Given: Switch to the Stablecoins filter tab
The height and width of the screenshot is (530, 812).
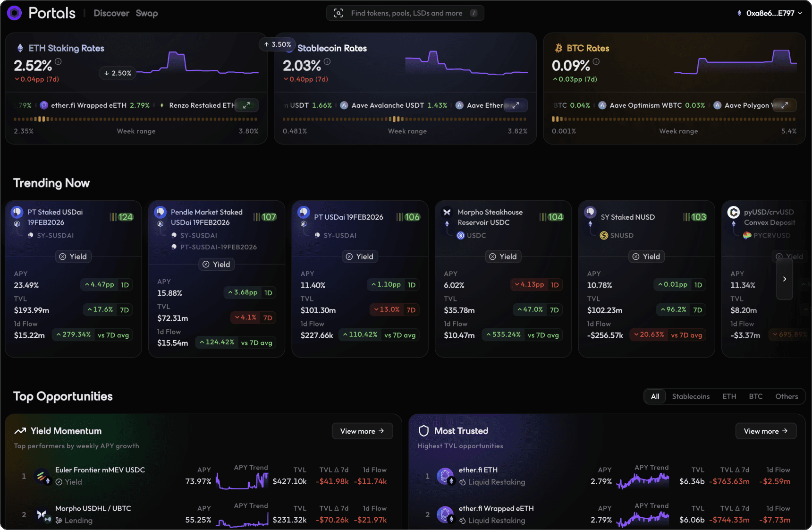Looking at the screenshot, I should point(691,396).
